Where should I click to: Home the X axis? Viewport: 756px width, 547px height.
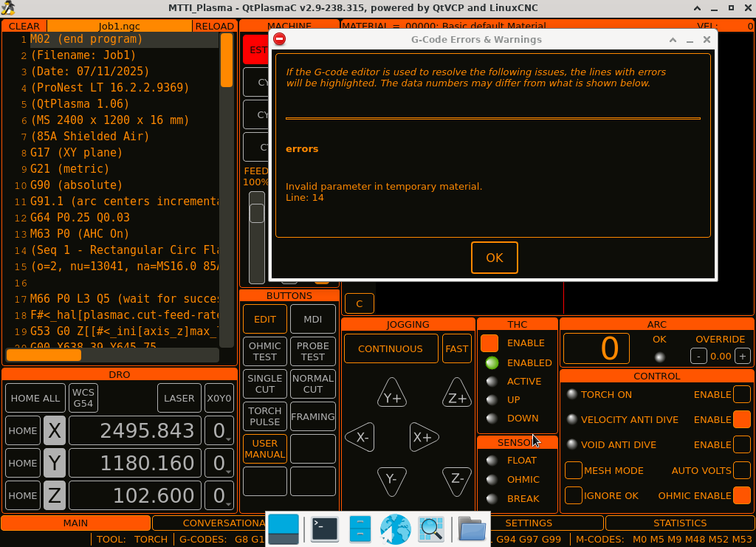point(23,430)
